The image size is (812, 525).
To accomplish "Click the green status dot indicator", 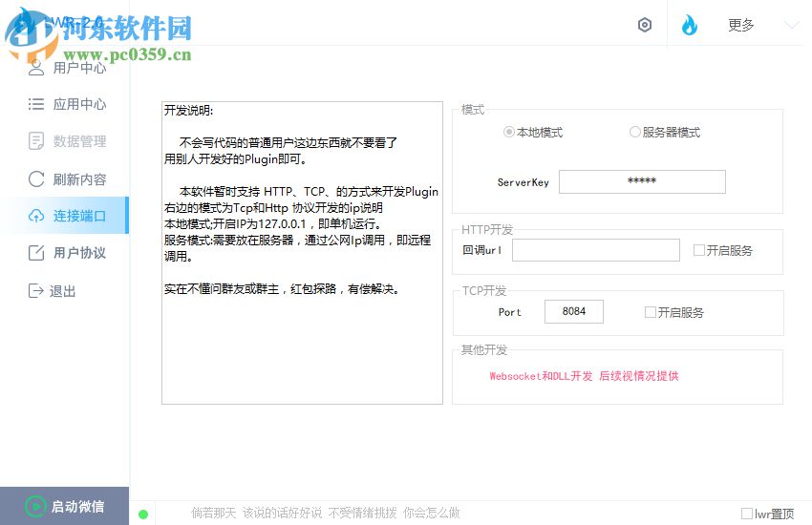I will (x=143, y=514).
